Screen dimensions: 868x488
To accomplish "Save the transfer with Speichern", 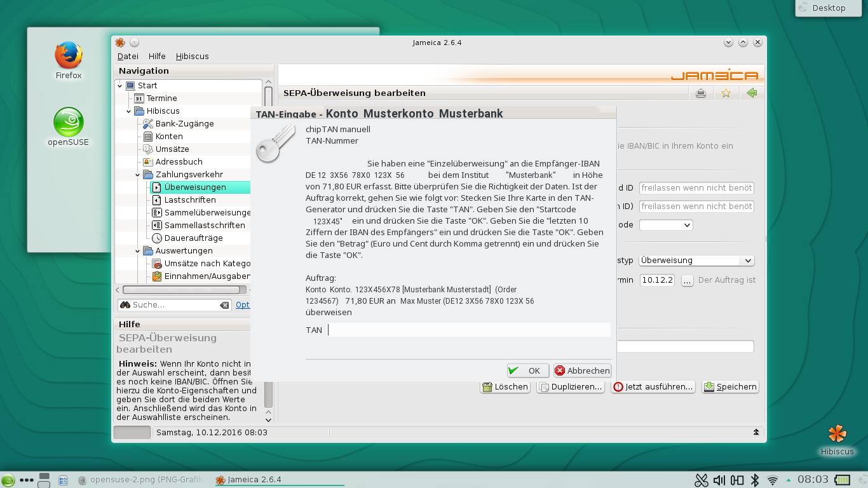I will pyautogui.click(x=730, y=387).
